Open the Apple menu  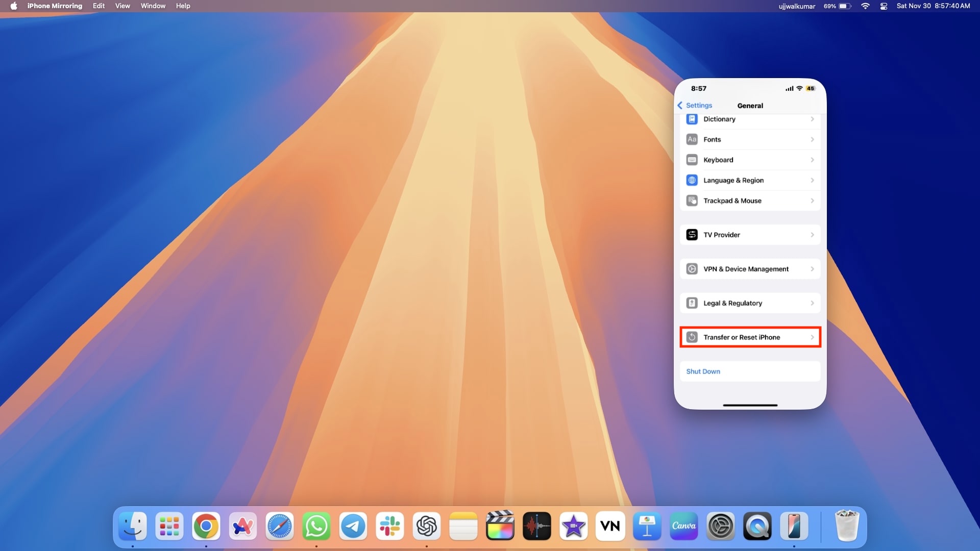tap(14, 6)
